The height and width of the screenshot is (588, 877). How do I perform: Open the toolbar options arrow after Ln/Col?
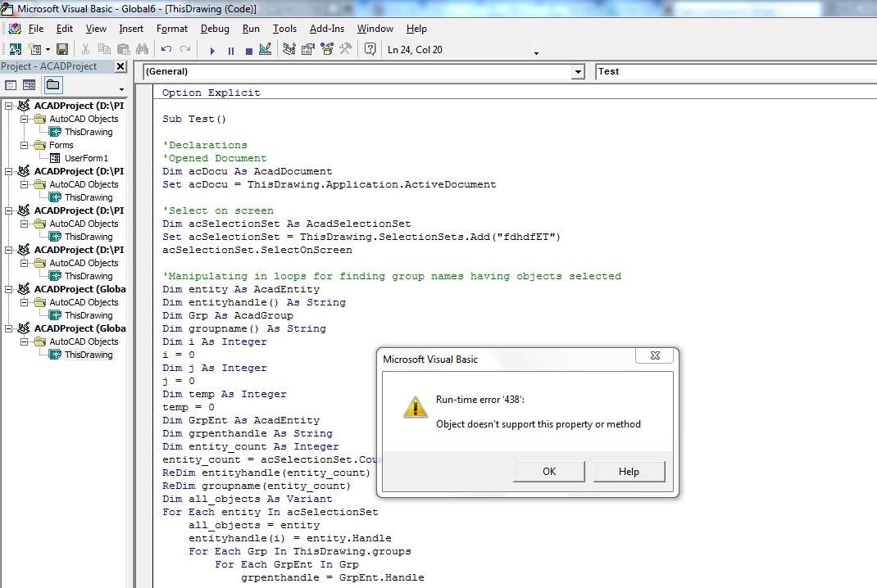[536, 54]
